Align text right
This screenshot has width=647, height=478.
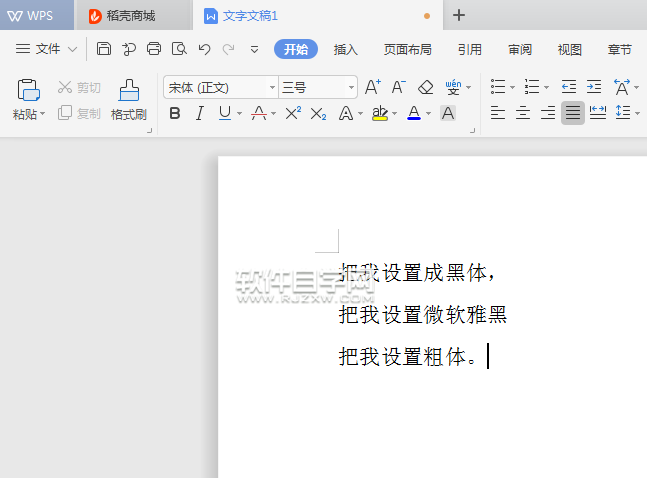coord(548,113)
